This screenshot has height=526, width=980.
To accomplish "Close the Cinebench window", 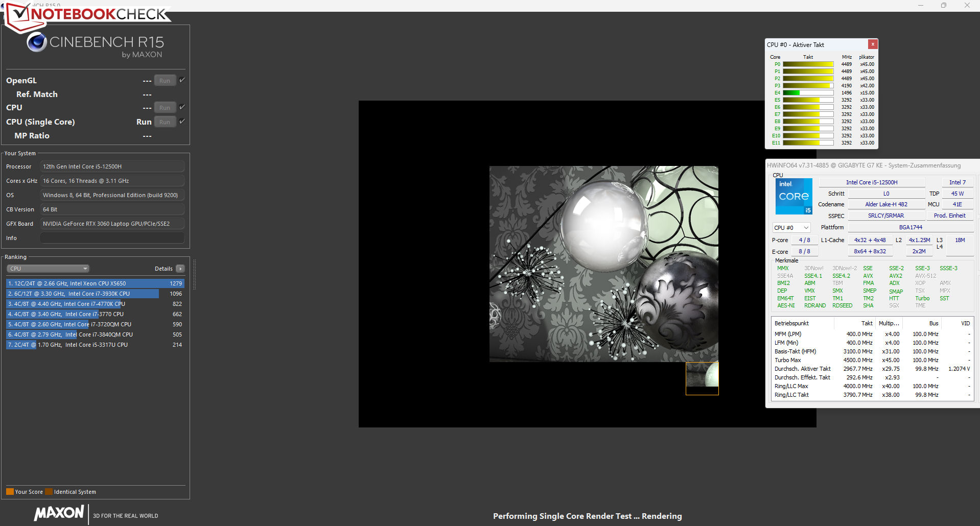I will point(967,5).
